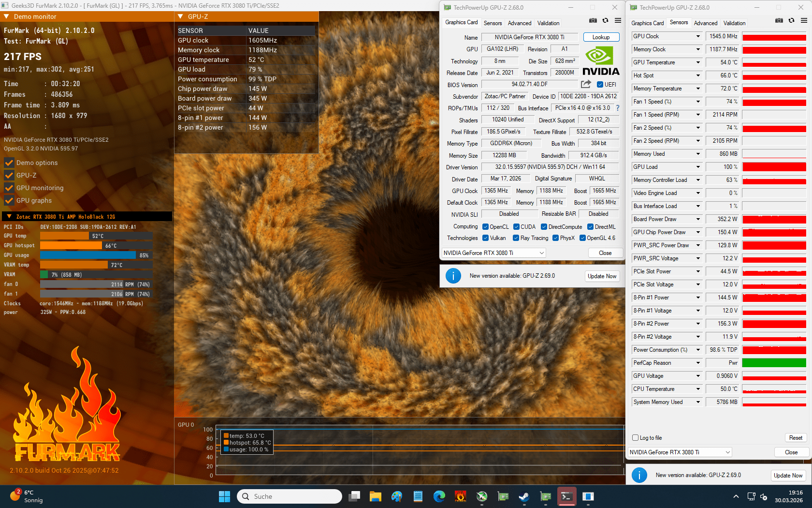Open the Board Power Draw sensor dropdown
Screen dimensions: 812x508
tap(698, 219)
